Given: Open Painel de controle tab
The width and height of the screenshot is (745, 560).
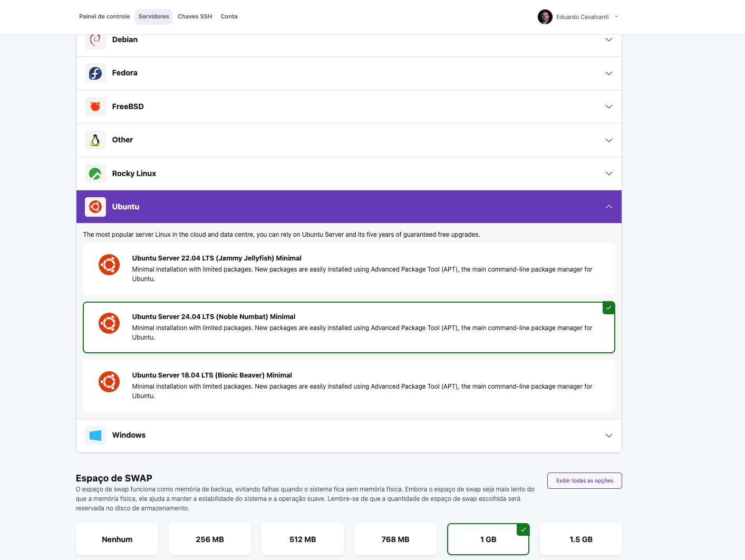Looking at the screenshot, I should [104, 17].
